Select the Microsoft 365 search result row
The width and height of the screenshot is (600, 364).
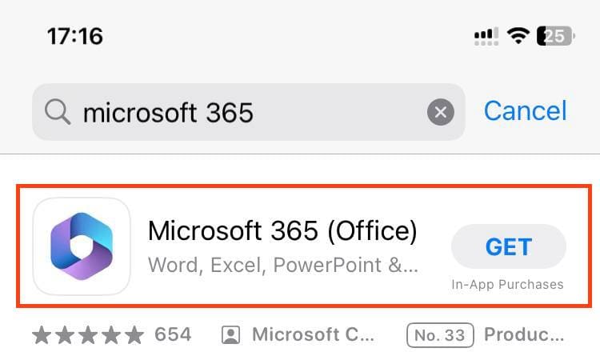pyautogui.click(x=304, y=246)
